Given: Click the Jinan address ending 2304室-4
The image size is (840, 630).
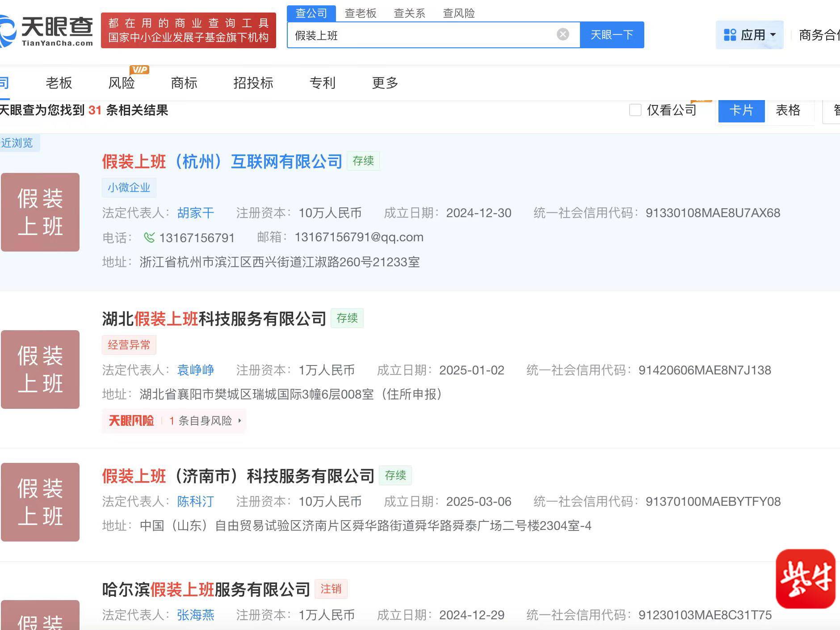Looking at the screenshot, I should click(x=365, y=525).
